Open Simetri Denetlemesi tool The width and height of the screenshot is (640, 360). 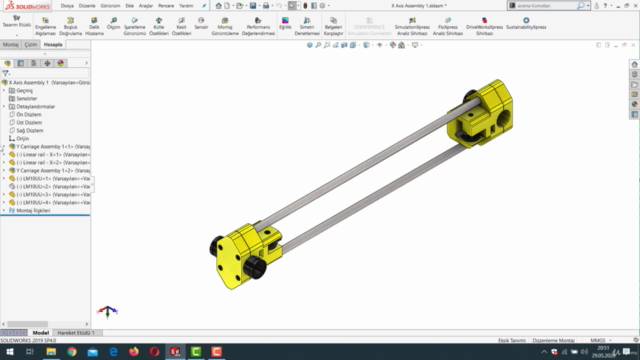point(307,27)
